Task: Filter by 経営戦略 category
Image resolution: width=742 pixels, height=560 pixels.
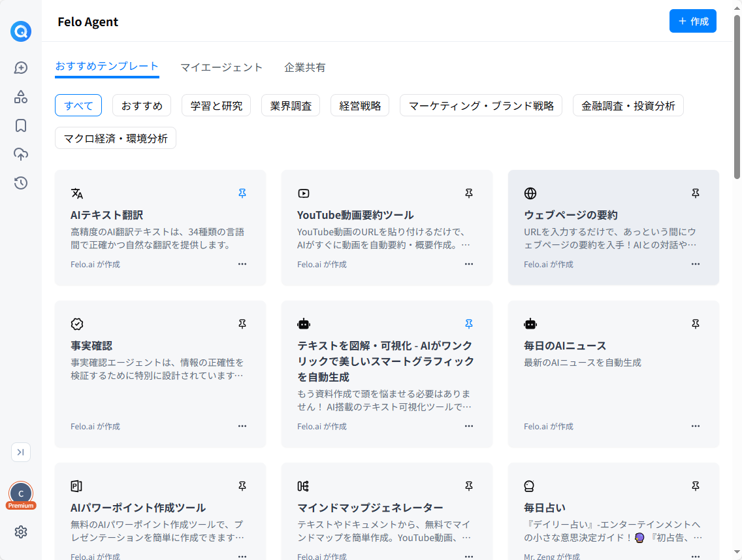Action: coord(360,106)
